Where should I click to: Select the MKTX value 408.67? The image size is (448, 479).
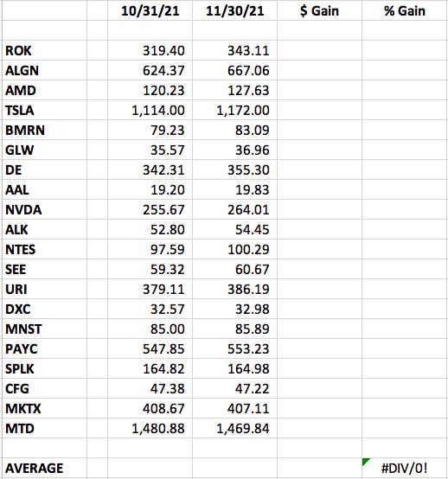click(x=150, y=408)
